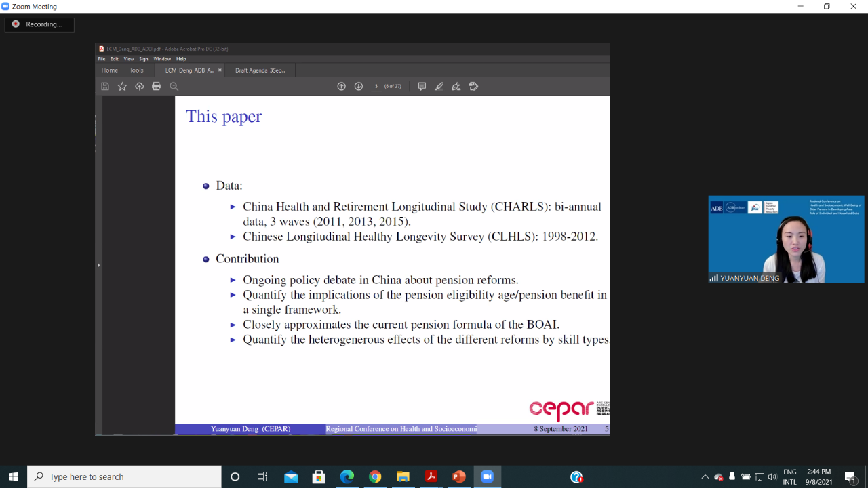Click the clock showing 2:44 PM

[x=818, y=476]
